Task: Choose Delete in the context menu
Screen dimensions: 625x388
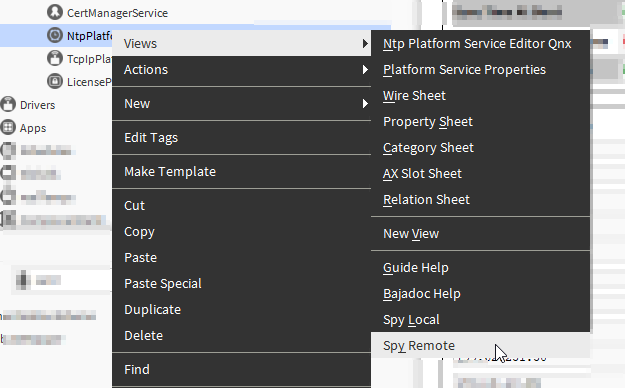Action: click(x=242, y=335)
